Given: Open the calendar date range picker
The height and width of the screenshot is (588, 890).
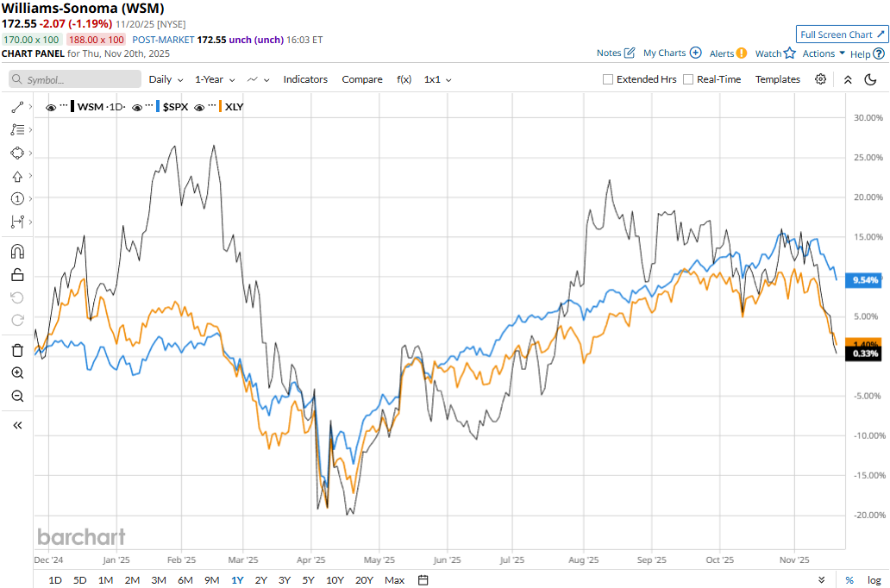Looking at the screenshot, I should point(423,580).
